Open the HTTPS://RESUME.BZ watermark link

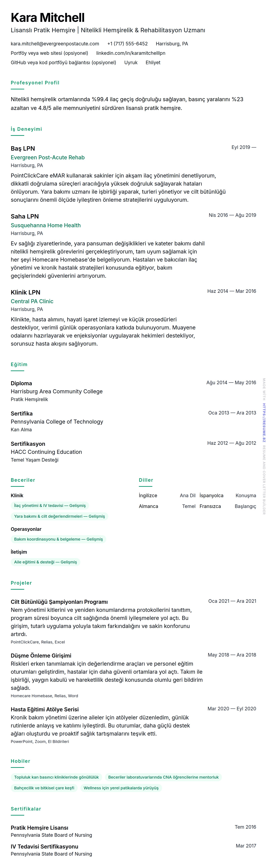pos(264,423)
